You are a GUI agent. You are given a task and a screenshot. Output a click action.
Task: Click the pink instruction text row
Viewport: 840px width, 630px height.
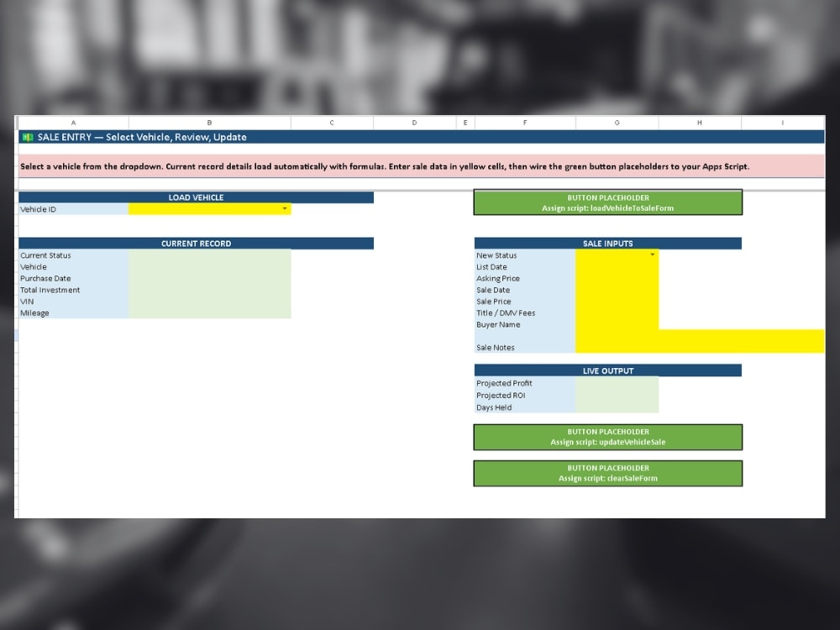pos(421,166)
